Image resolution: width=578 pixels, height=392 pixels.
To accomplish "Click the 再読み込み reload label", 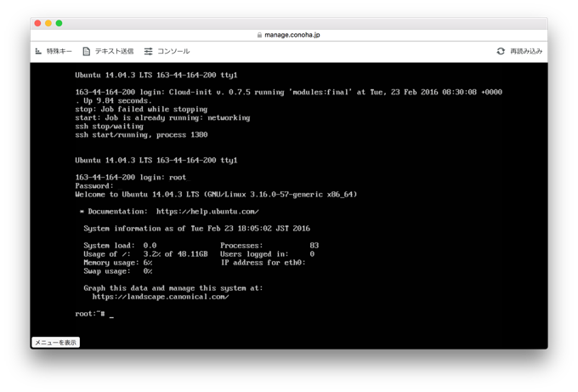I will point(526,51).
